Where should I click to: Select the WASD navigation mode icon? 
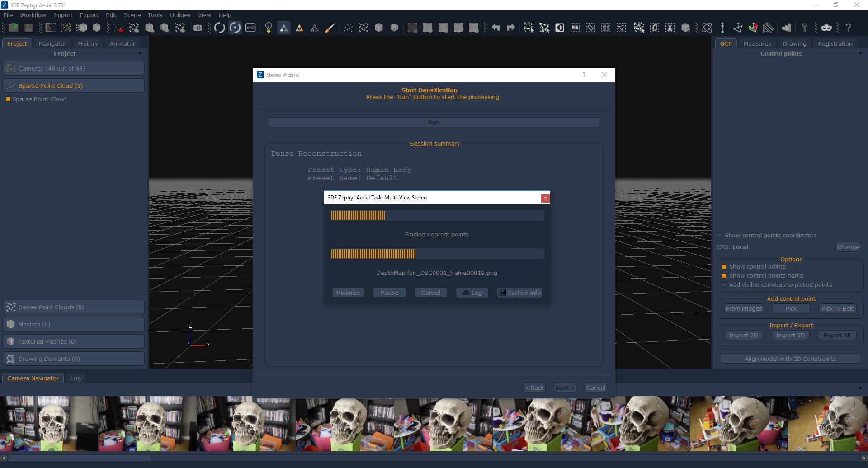(250, 28)
